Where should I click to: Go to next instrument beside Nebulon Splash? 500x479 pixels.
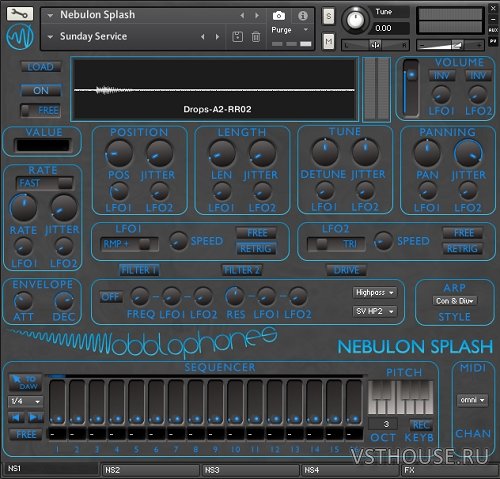pos(257,15)
